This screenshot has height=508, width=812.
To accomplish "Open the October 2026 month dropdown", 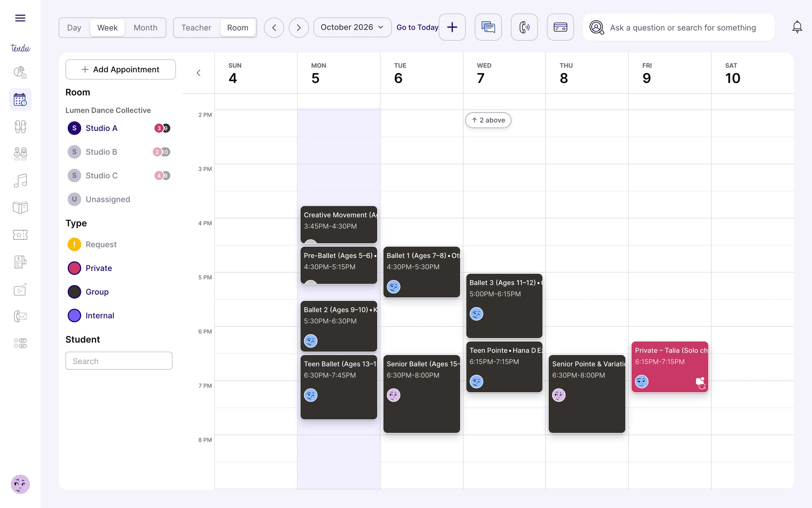I will (352, 27).
